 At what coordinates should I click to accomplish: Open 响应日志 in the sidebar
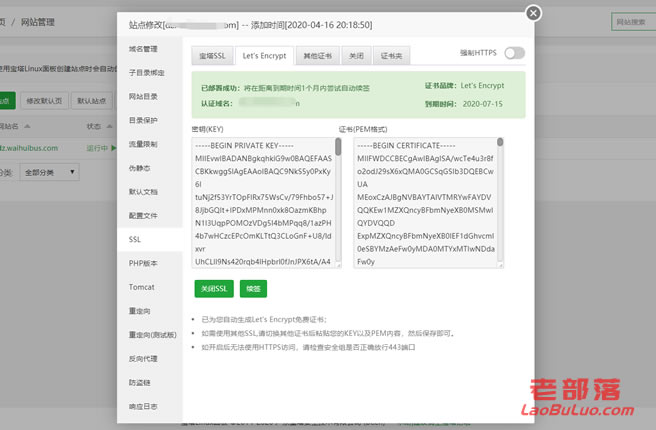click(x=143, y=407)
